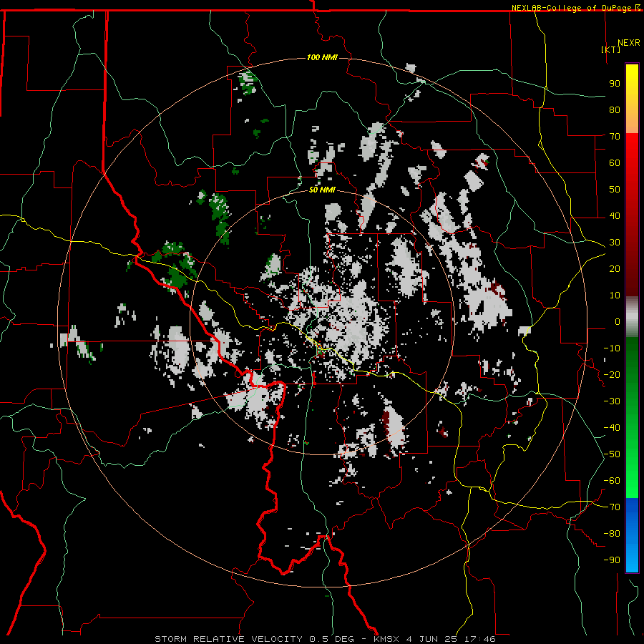This screenshot has width=644, height=644.
Task: Click the Storm Relative Velocity caption at the bottom
Action: coord(325,639)
